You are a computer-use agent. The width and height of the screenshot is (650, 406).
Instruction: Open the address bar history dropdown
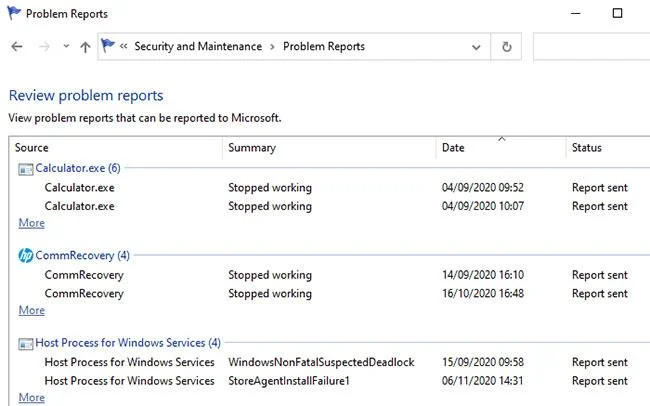pyautogui.click(x=476, y=47)
